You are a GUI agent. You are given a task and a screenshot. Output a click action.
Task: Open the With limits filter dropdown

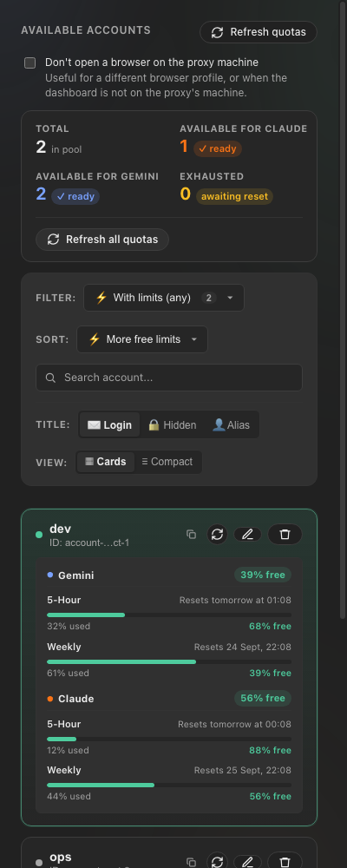pyautogui.click(x=164, y=298)
